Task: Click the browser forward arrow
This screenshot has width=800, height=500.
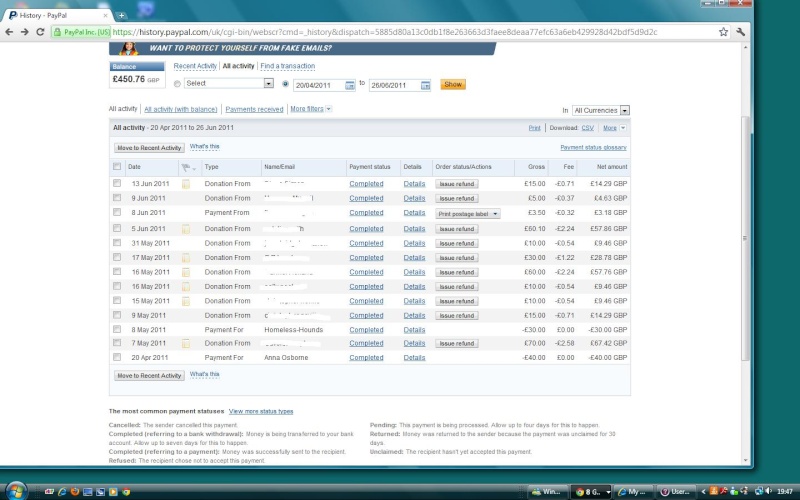Action: 24,32
